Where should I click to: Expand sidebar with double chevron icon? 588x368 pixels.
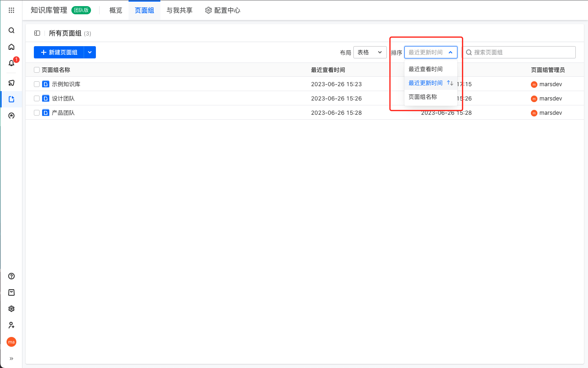[11, 359]
